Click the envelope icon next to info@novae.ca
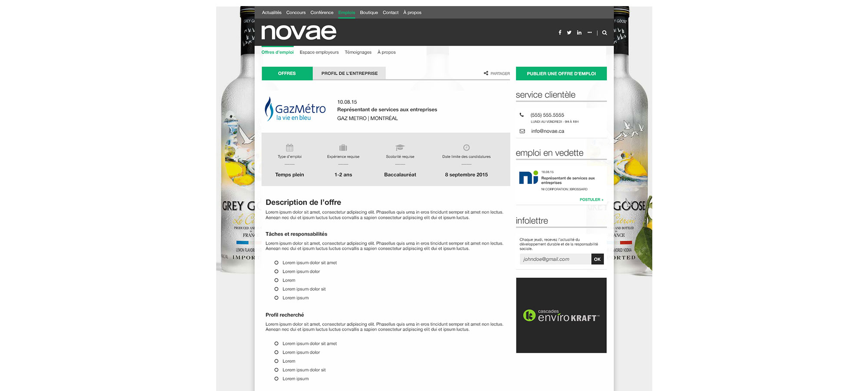Image resolution: width=868 pixels, height=391 pixels. 522,131
